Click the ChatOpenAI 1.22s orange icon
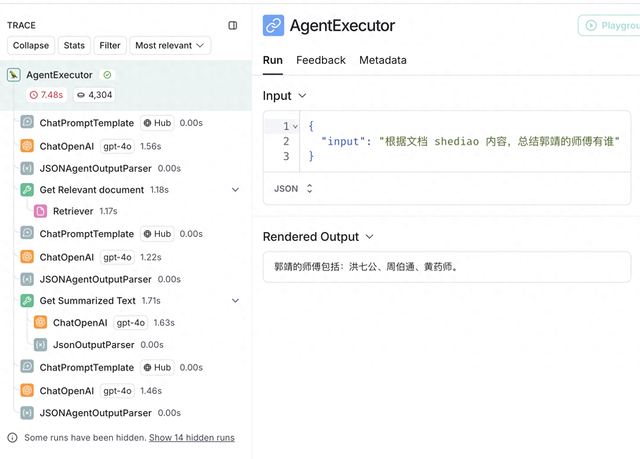This screenshot has width=640, height=459. (x=27, y=257)
